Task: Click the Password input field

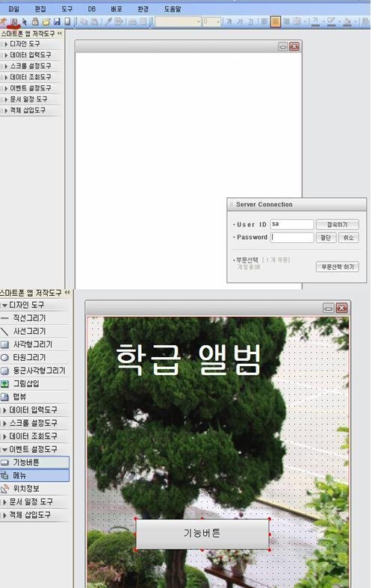Action: click(x=292, y=238)
